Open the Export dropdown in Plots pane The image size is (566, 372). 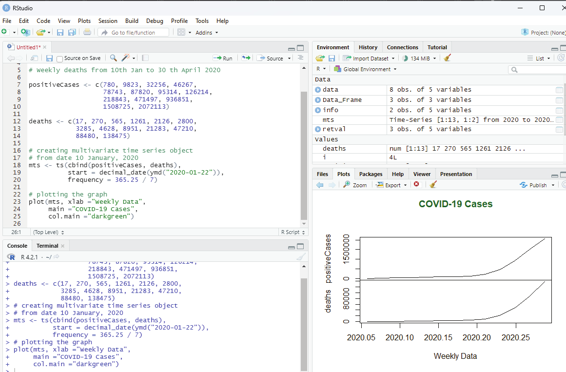click(x=391, y=185)
